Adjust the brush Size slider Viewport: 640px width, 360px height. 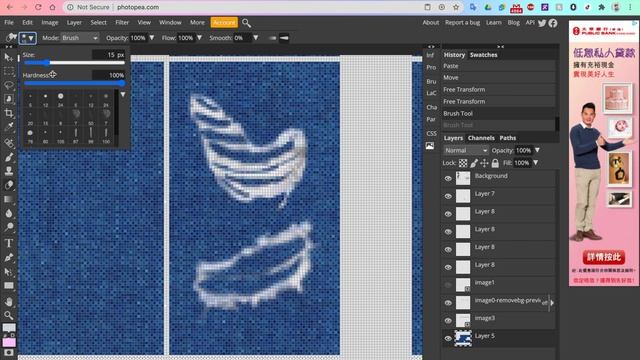tap(74, 62)
